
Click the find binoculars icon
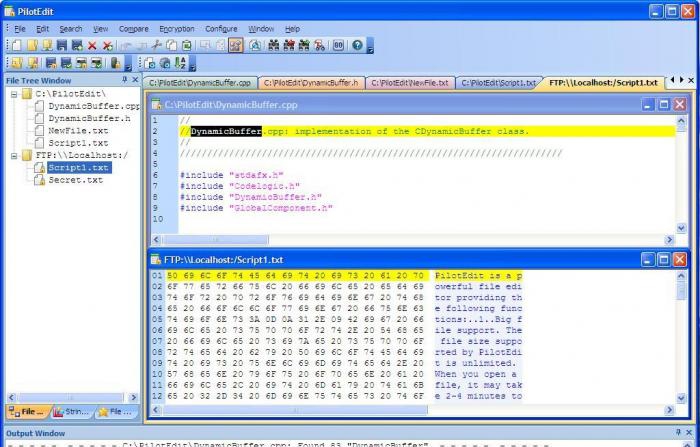tap(274, 45)
